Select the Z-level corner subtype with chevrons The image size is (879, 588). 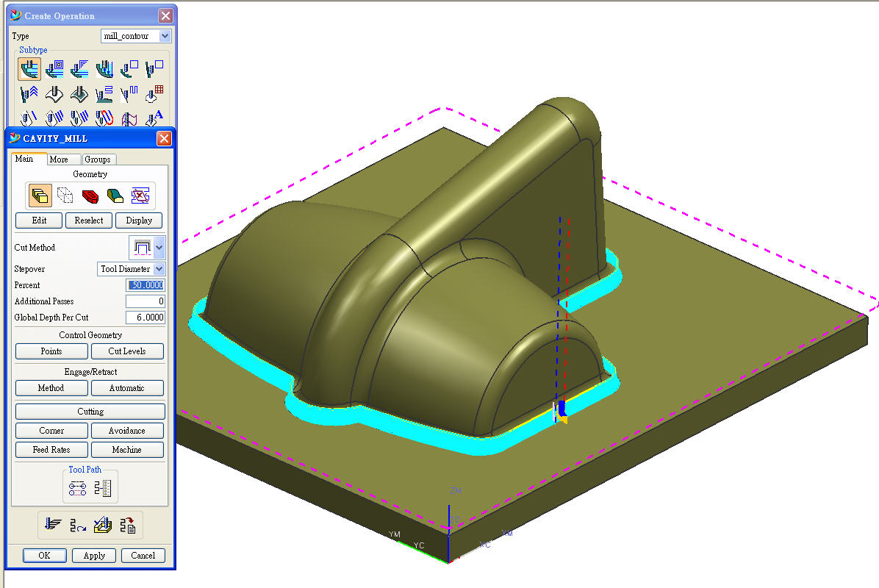point(29,93)
